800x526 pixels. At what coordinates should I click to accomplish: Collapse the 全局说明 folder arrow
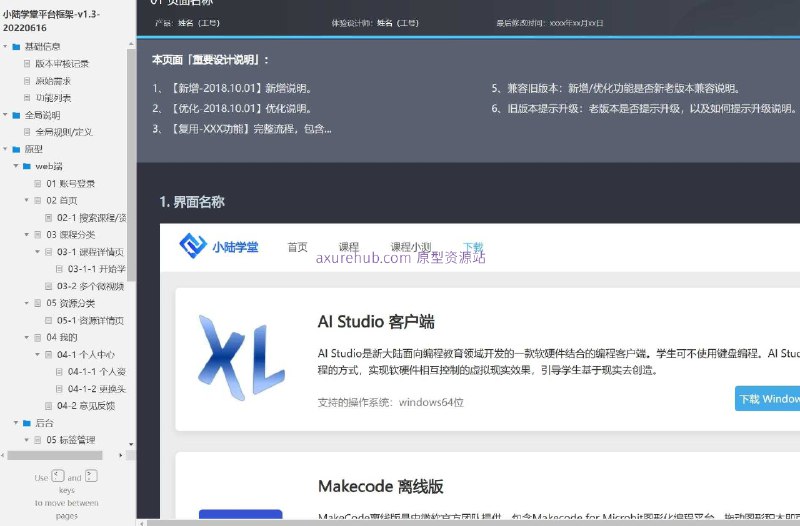click(5, 115)
